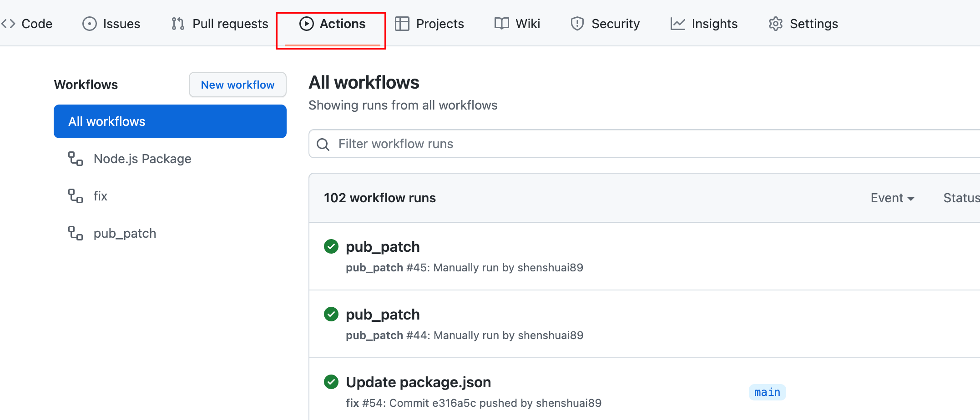Click the Pull requests branch icon
The width and height of the screenshot is (980, 420).
point(178,24)
